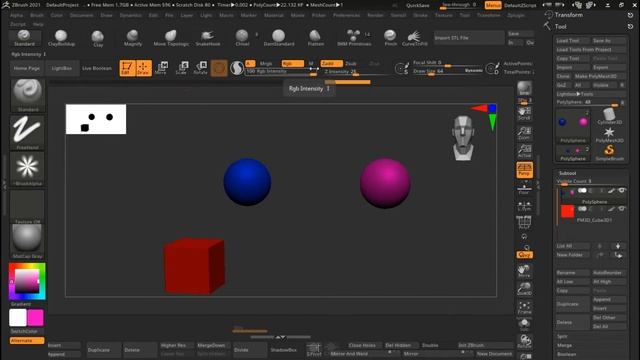Toggle the Rgb channel button
This screenshot has height=360, width=640.
pos(293,63)
